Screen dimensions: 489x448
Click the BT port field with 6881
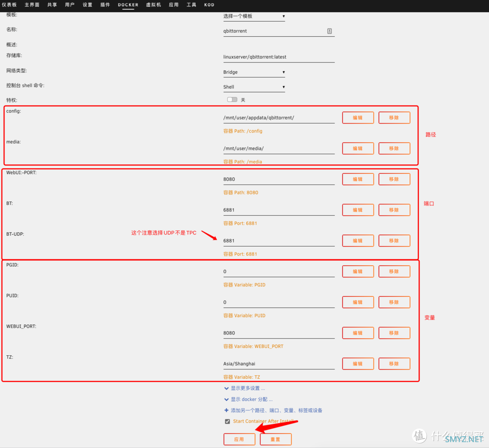(279, 210)
